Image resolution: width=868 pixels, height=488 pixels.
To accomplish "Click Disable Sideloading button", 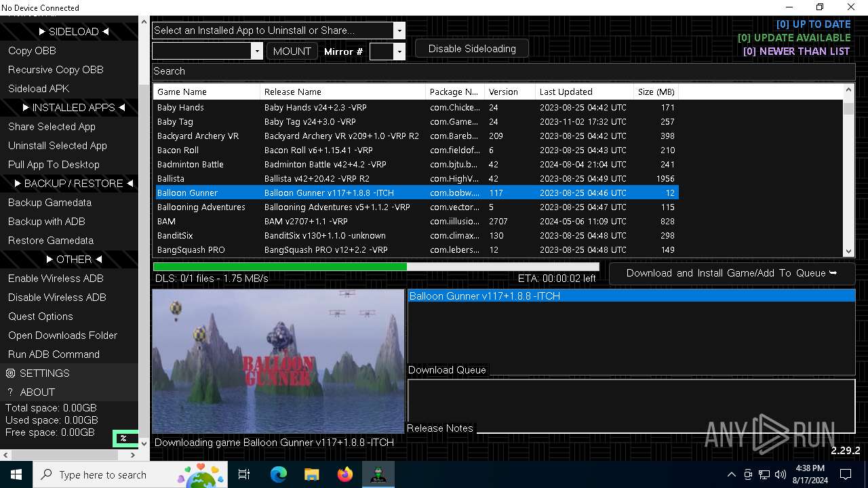I will (472, 49).
